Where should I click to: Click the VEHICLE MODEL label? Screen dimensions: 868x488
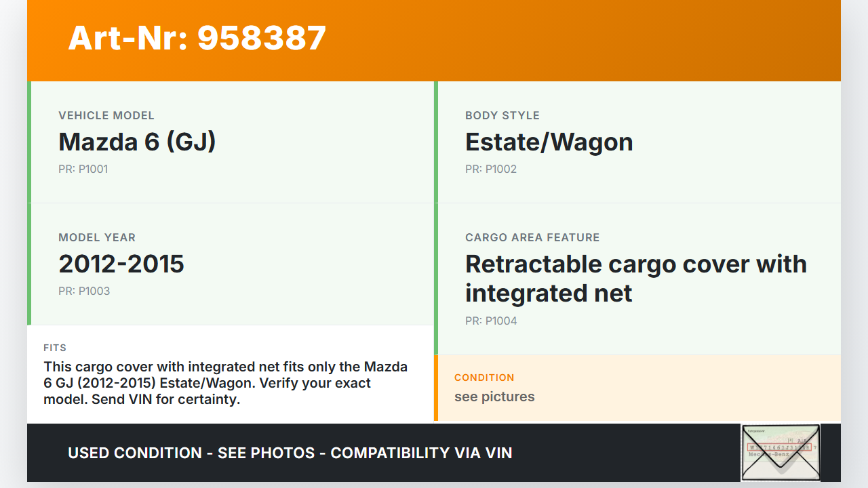coord(106,115)
